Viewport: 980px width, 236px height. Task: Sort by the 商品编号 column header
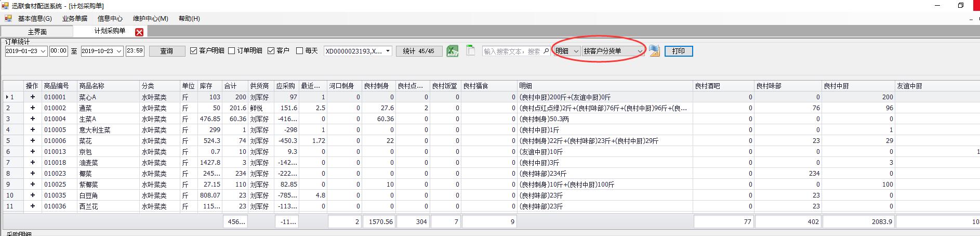59,86
